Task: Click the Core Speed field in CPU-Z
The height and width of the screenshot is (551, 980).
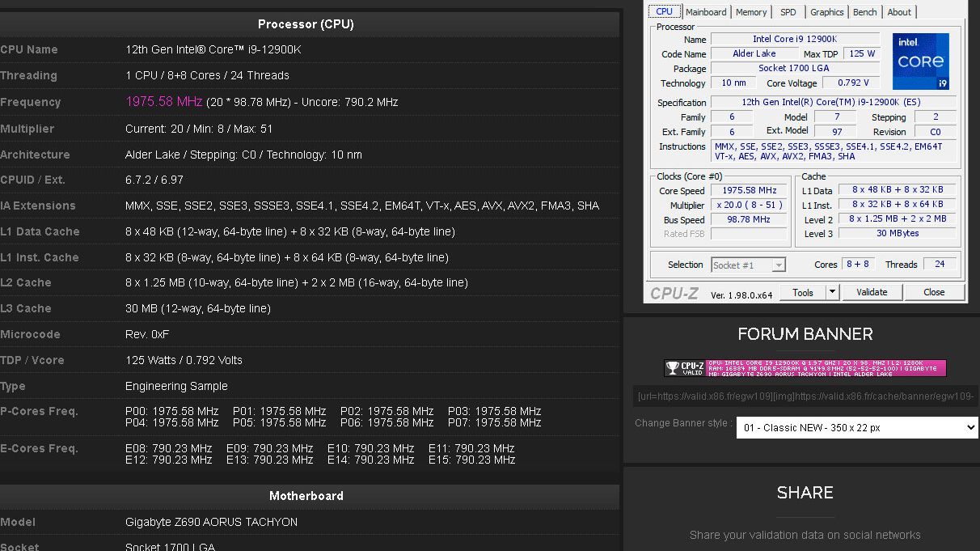Action: pyautogui.click(x=749, y=190)
